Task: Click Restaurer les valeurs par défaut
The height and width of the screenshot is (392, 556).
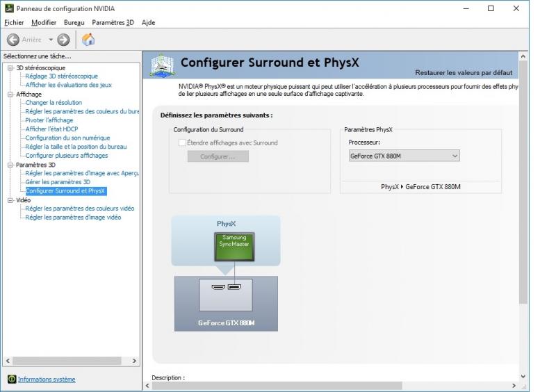Action: pyautogui.click(x=464, y=73)
